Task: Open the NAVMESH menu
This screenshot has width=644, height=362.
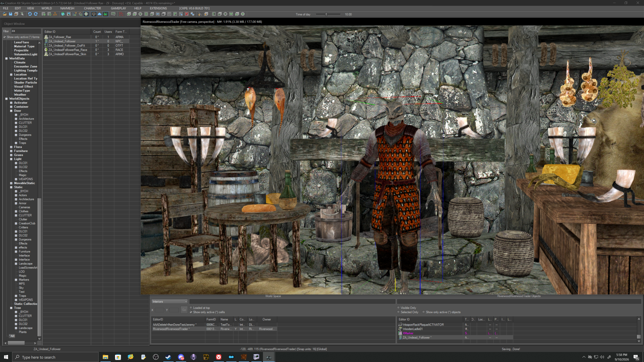Action: tap(67, 8)
